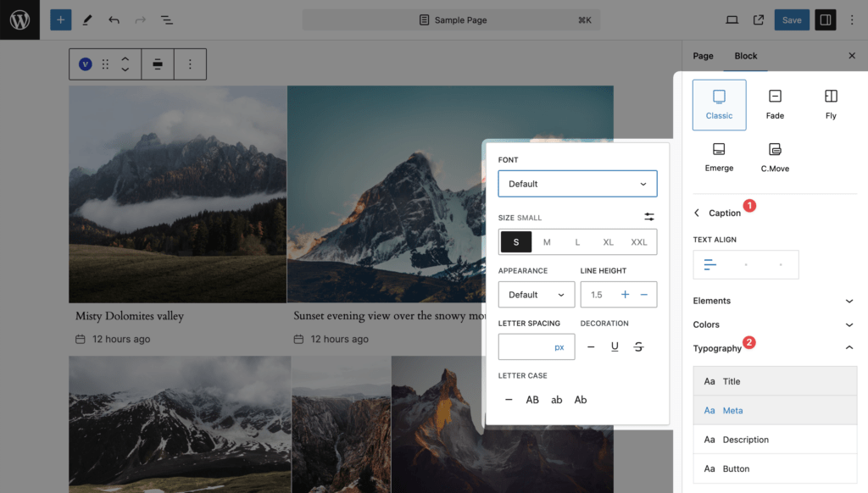Select font size M

(547, 241)
